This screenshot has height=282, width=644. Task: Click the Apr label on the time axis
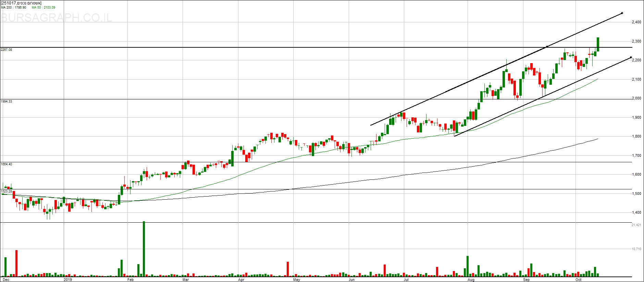[x=241, y=280]
